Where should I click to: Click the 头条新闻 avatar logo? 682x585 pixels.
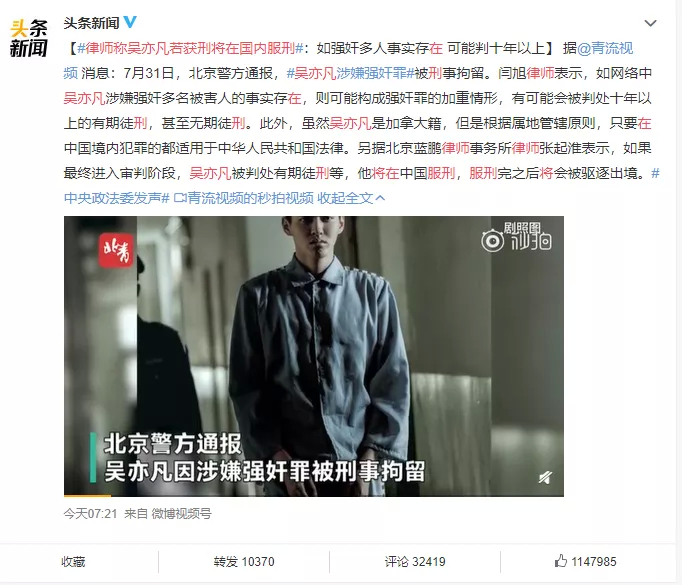28,38
